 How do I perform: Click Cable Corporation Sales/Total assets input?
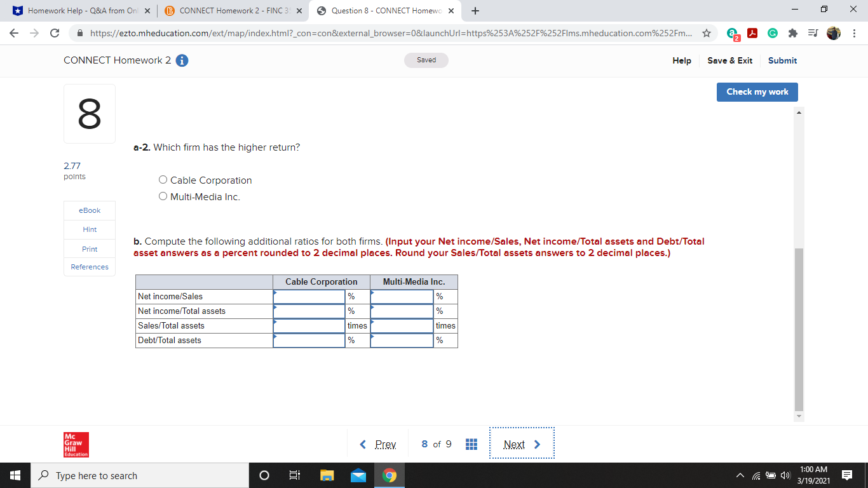[309, 326]
